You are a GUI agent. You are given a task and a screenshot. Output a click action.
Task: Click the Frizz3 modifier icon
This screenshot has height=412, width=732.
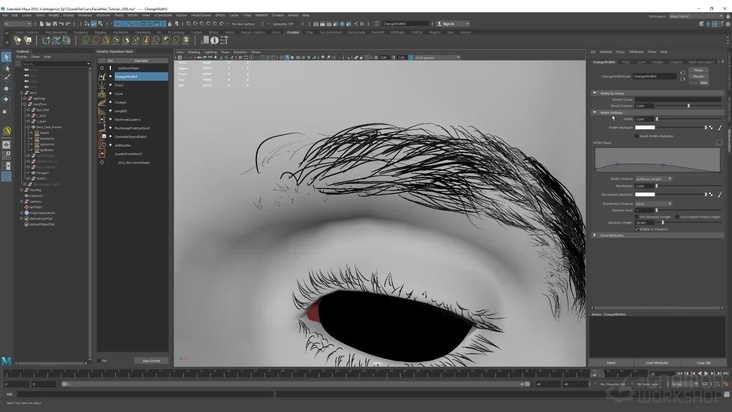tap(102, 85)
